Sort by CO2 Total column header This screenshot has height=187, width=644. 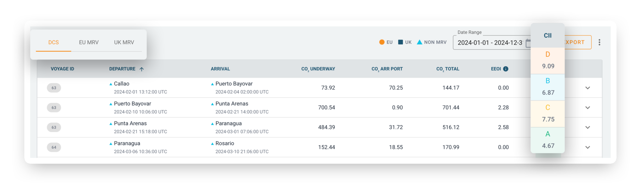[448, 69]
